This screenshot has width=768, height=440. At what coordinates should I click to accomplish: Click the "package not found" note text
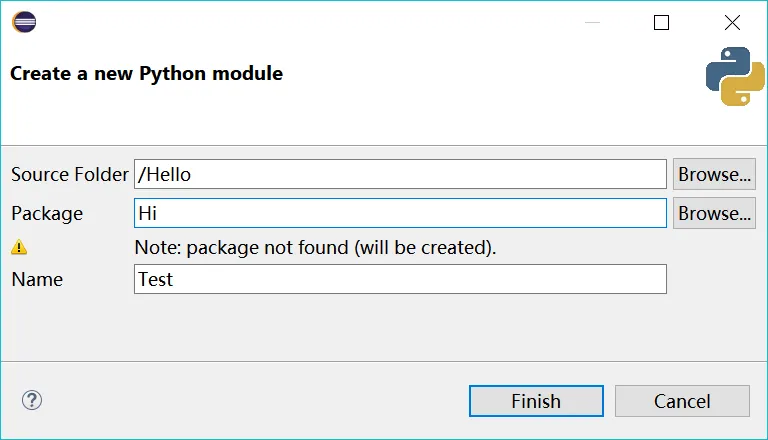(315, 246)
